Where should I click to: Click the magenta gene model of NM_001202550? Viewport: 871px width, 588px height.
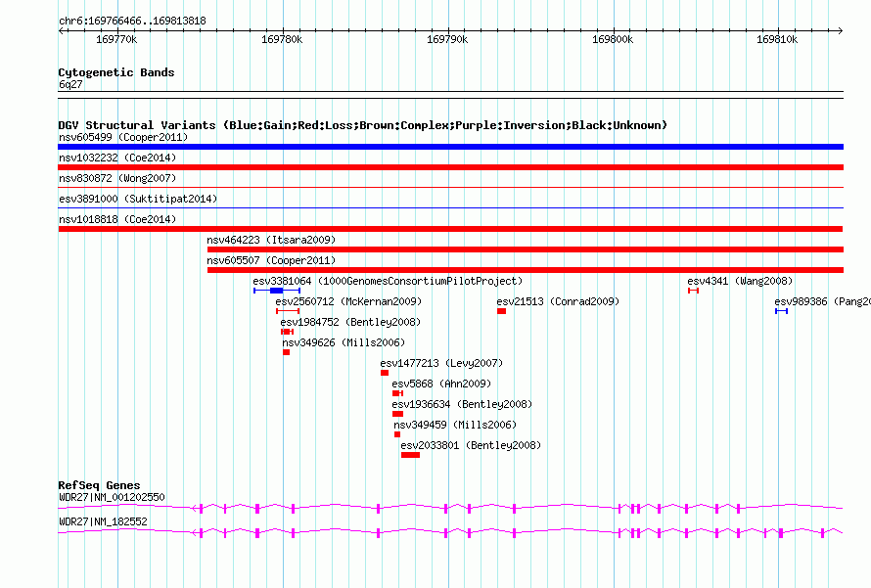450,508
